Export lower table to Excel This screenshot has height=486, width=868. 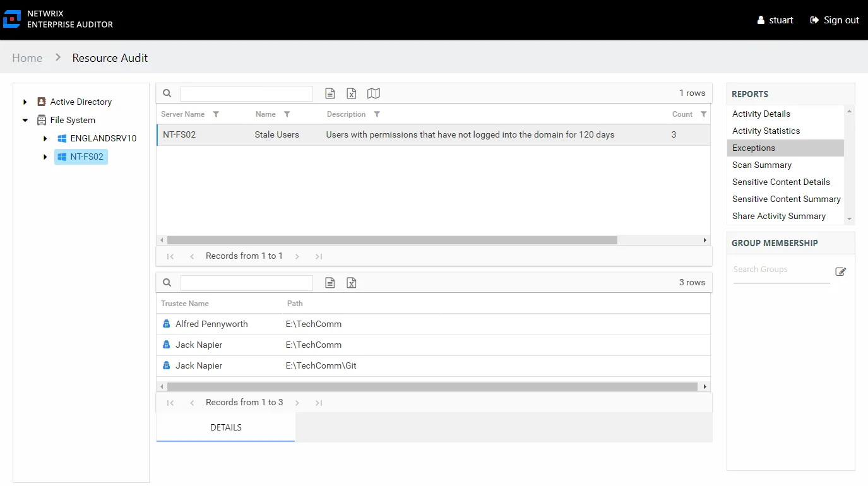(x=352, y=283)
